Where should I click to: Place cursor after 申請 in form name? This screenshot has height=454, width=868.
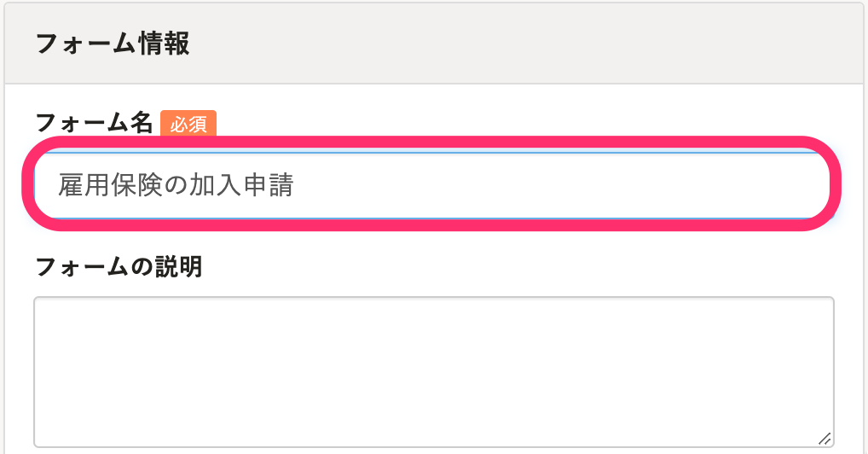point(295,185)
